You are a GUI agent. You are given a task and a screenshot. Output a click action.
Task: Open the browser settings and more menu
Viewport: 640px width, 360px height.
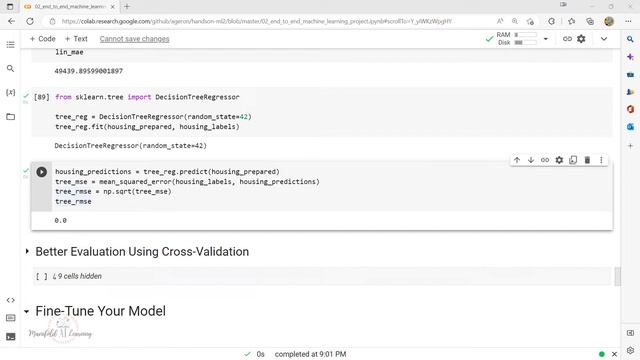tap(628, 21)
